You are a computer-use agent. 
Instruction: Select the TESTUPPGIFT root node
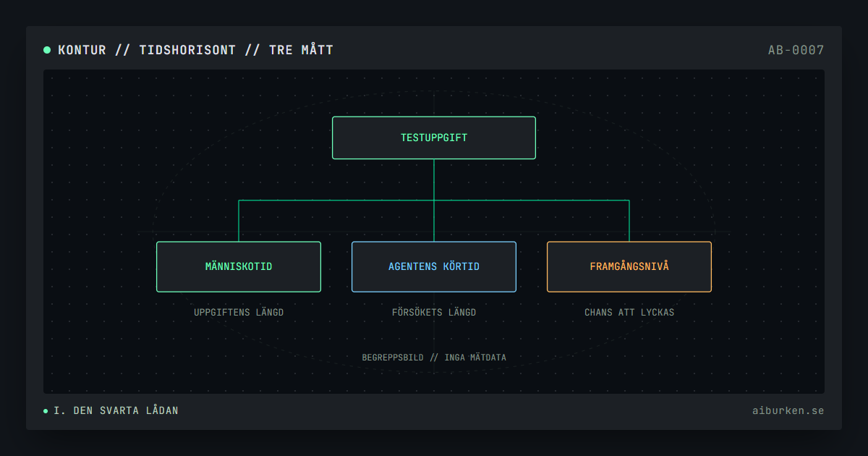tap(434, 138)
